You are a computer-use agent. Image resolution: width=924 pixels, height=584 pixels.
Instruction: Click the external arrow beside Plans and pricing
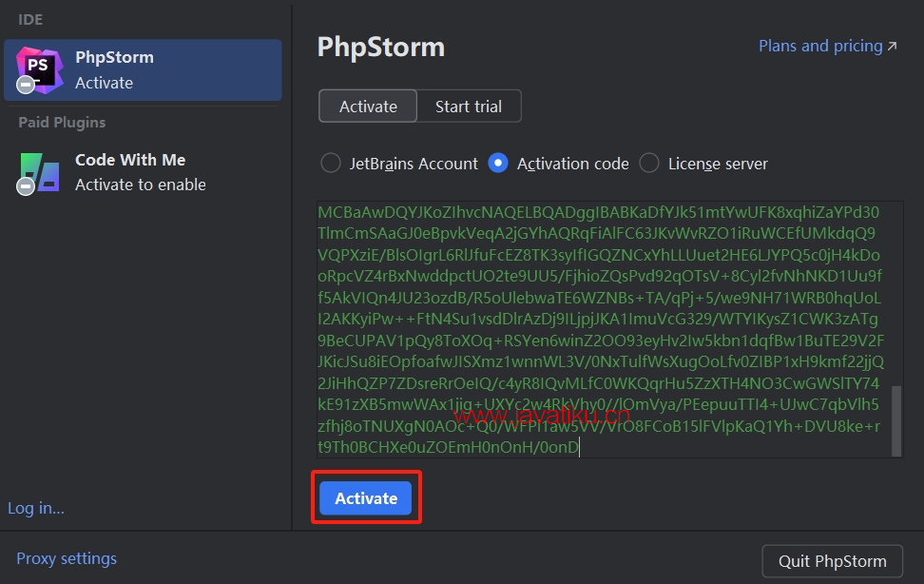click(x=892, y=46)
